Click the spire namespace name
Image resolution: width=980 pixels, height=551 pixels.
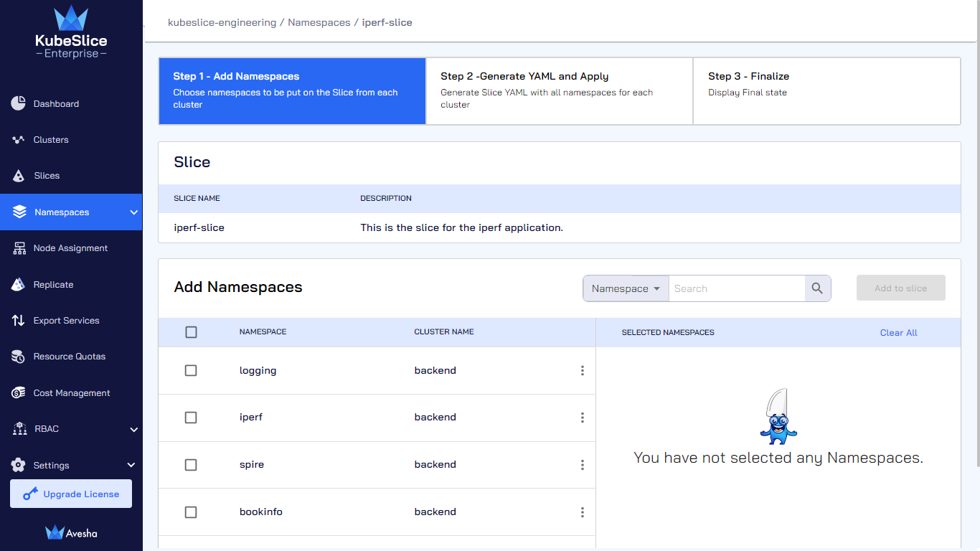pos(252,465)
